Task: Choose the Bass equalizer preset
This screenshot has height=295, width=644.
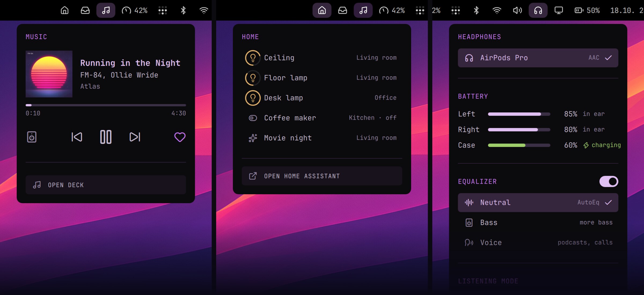Action: pyautogui.click(x=538, y=223)
